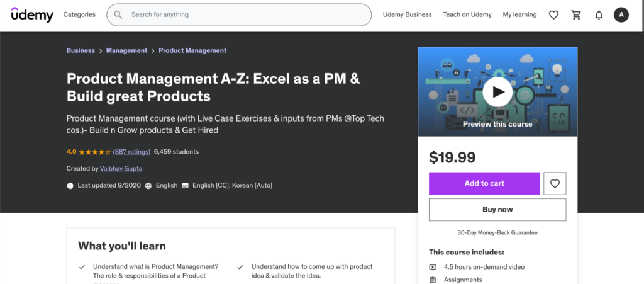Open My learning
This screenshot has width=644, height=284.
519,14
